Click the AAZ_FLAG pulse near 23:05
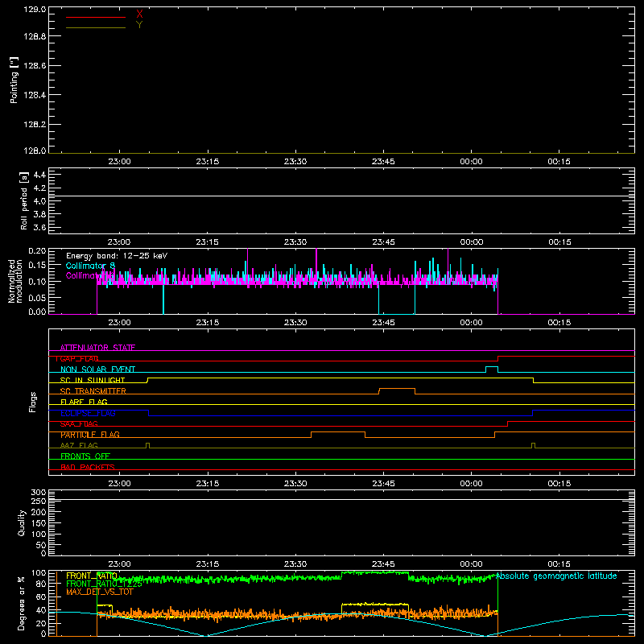Viewport: 644px width, 644px height. (148, 445)
